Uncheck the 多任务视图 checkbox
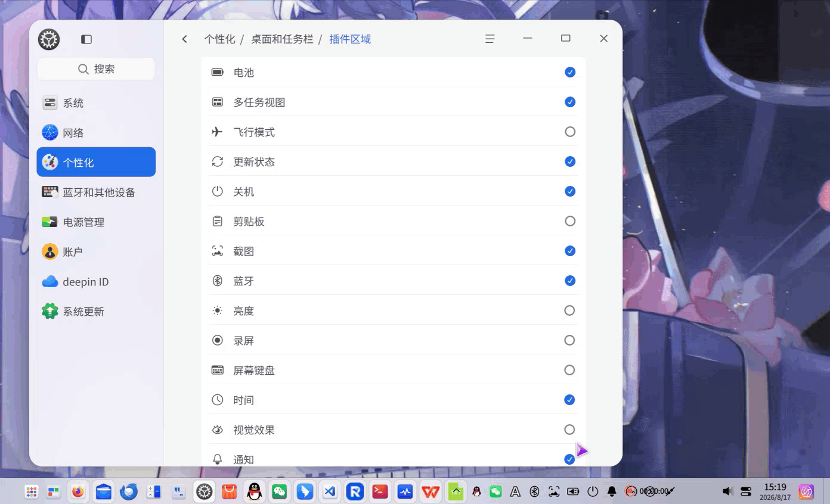 pos(570,102)
